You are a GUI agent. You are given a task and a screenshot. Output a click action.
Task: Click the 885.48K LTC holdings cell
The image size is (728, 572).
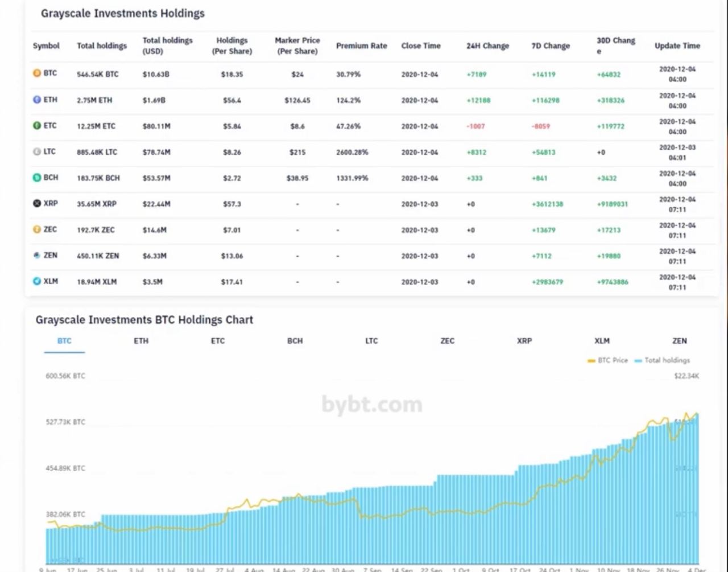[97, 153]
